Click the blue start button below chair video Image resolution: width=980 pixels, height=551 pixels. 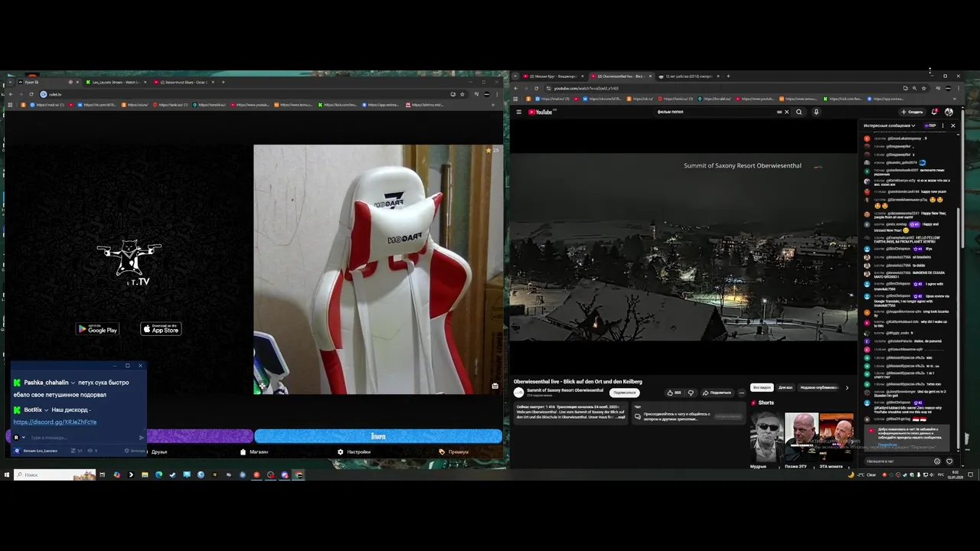click(x=378, y=436)
